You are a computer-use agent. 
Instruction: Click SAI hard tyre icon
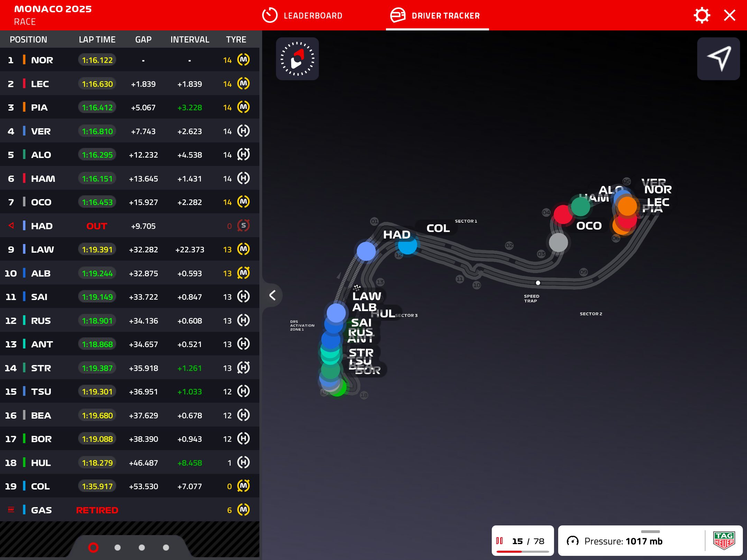(x=243, y=297)
